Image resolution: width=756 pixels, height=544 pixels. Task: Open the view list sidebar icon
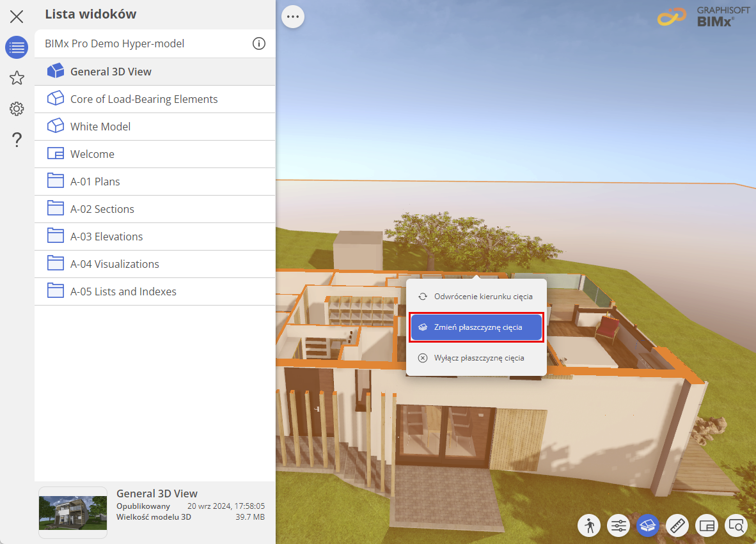coord(17,47)
